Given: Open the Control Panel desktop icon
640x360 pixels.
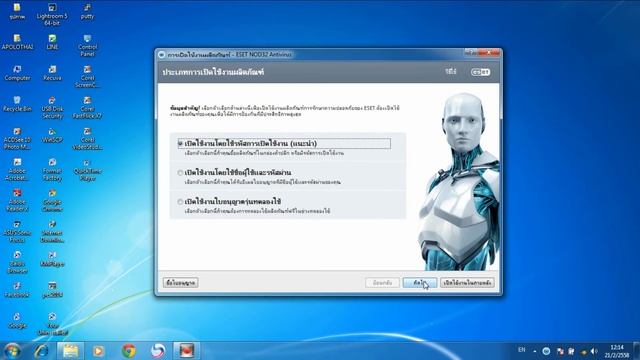Looking at the screenshot, I should (87, 45).
